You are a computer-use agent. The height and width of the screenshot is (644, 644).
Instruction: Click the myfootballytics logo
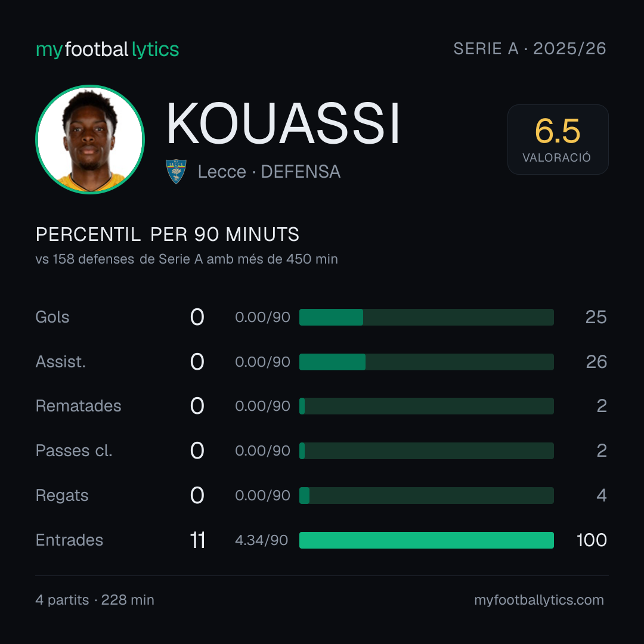click(x=107, y=49)
